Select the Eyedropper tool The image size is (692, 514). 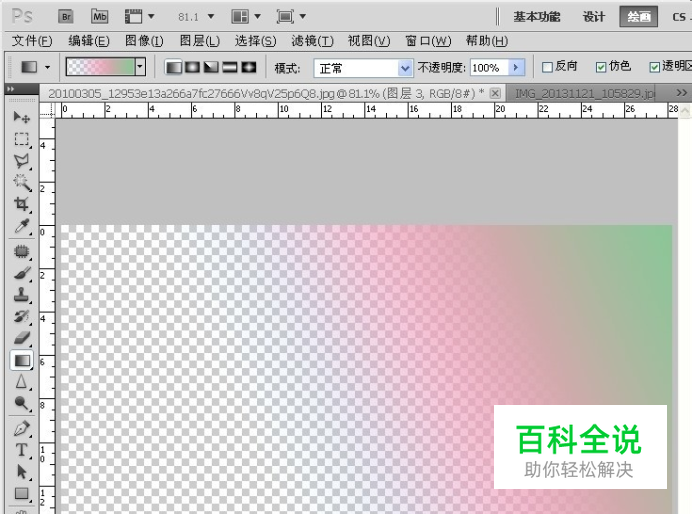point(22,226)
